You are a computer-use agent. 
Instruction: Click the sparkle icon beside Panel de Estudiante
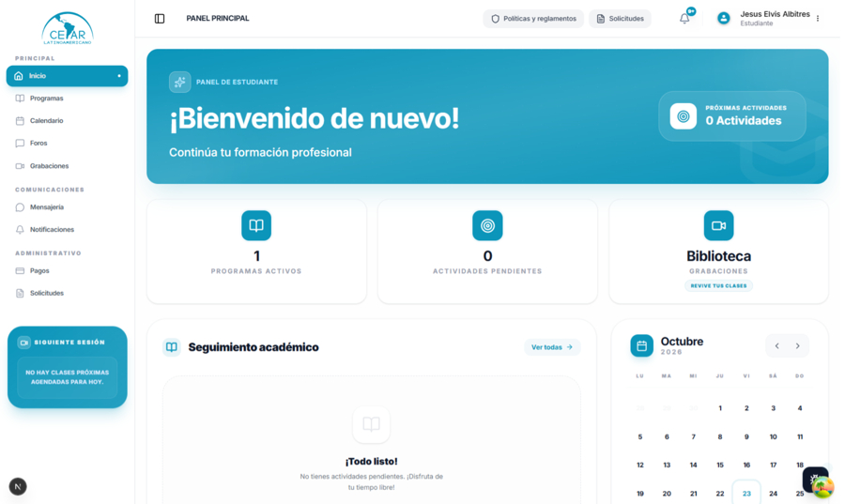(179, 82)
